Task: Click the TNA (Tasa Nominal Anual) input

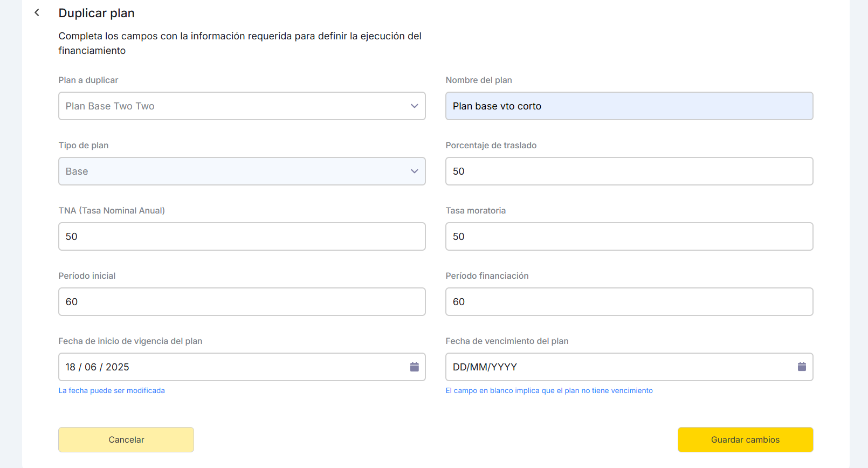Action: (x=242, y=237)
